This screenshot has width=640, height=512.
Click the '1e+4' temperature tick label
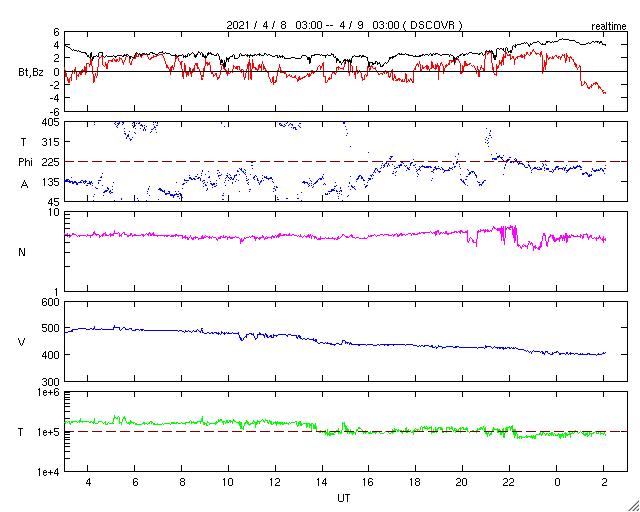[48, 472]
